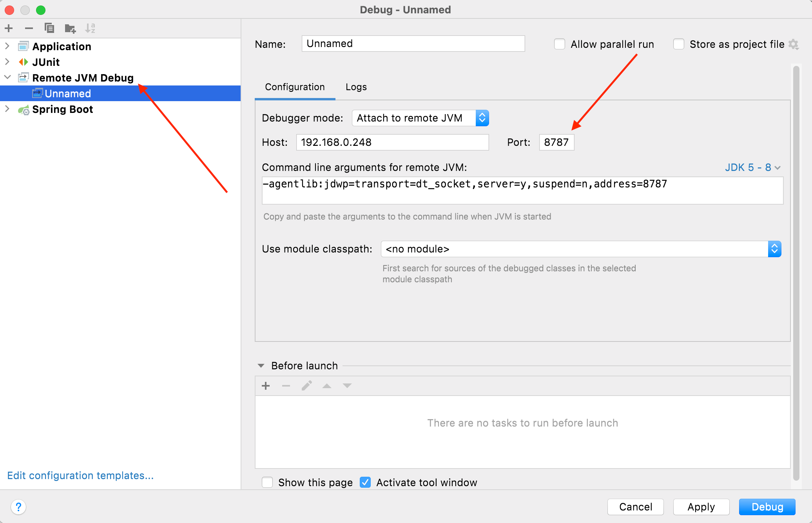Uncheck Activate tool window
The height and width of the screenshot is (523, 812).
pyautogui.click(x=365, y=482)
